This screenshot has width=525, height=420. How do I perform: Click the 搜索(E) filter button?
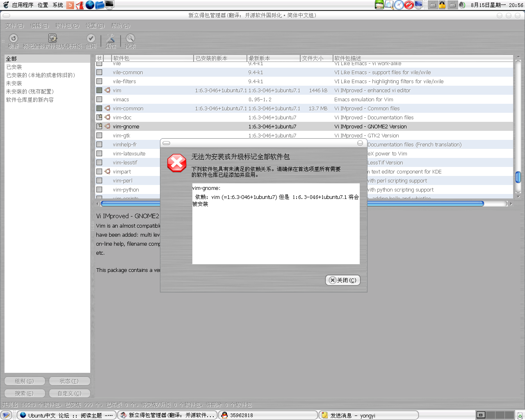pos(25,393)
